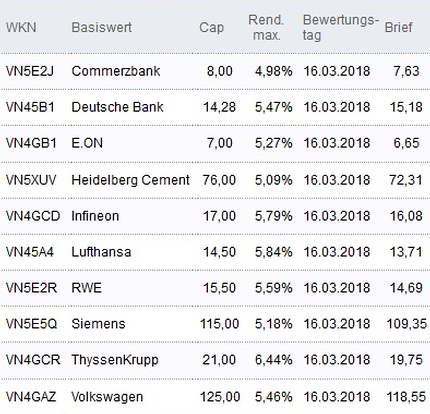Select WKN VN4GAZ

[31, 397]
